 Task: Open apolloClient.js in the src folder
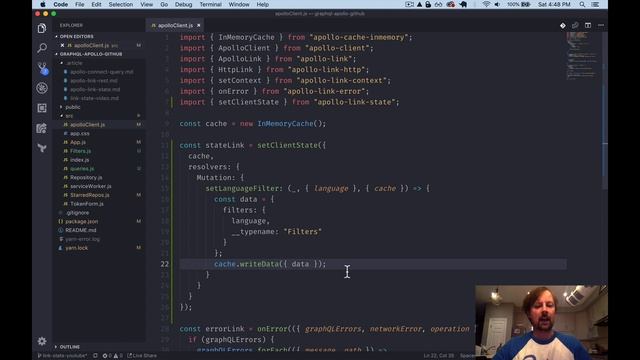tap(87, 124)
